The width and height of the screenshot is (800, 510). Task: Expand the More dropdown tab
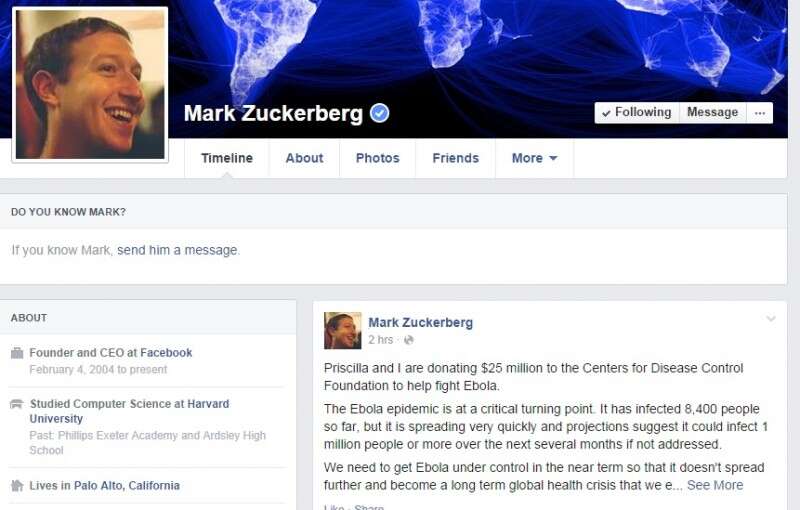coord(534,159)
